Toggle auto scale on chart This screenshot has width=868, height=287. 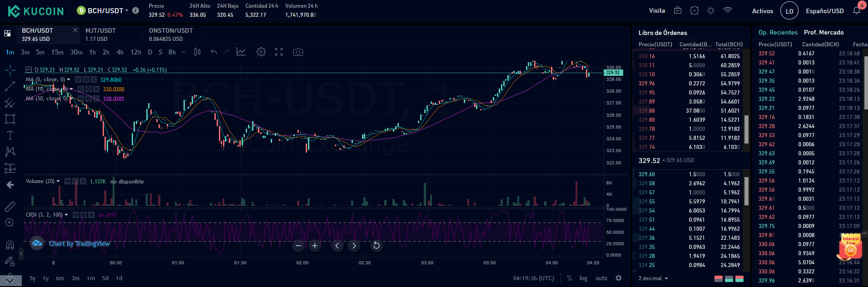(601, 278)
